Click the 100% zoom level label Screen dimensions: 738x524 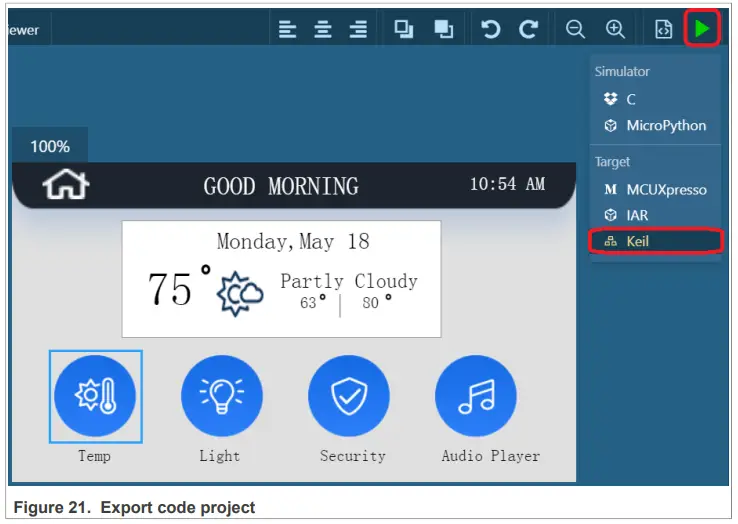50,146
